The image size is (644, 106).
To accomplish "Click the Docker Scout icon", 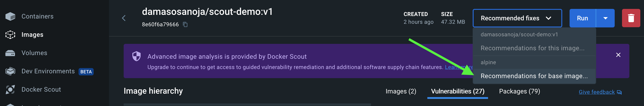I will pyautogui.click(x=10, y=90).
